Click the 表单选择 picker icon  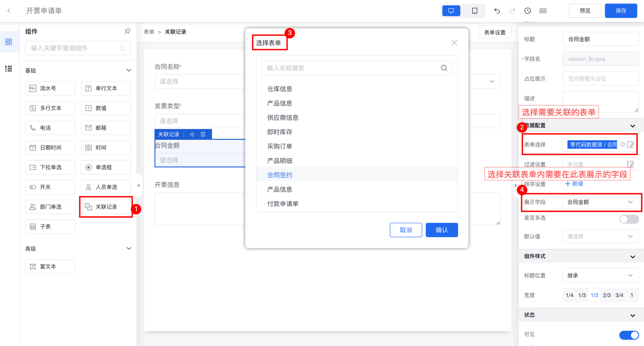tap(631, 145)
